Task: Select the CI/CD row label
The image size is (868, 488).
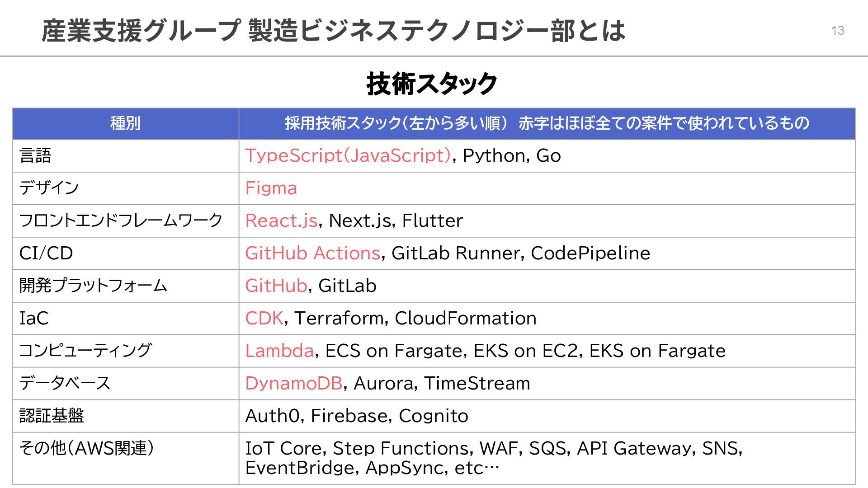Action: coord(46,253)
